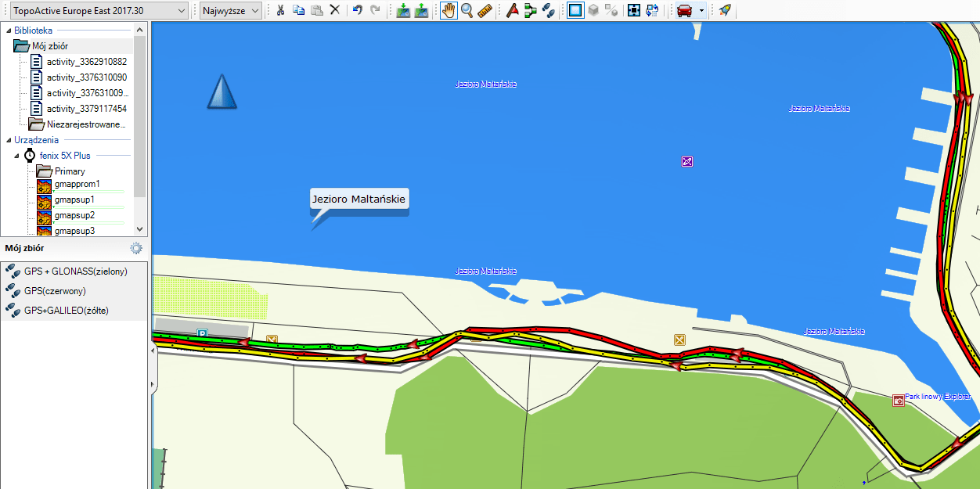Toggle the 2D map view button
980x489 pixels.
coord(575,10)
